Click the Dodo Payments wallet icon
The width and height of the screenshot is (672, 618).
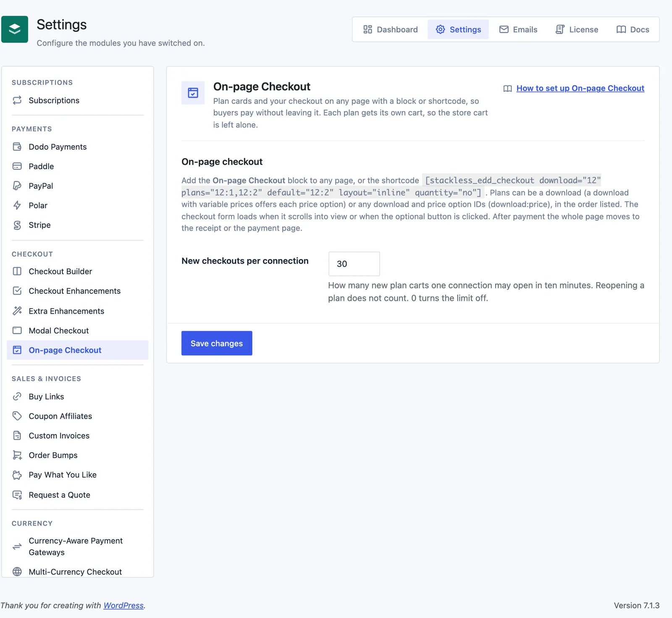pyautogui.click(x=17, y=147)
